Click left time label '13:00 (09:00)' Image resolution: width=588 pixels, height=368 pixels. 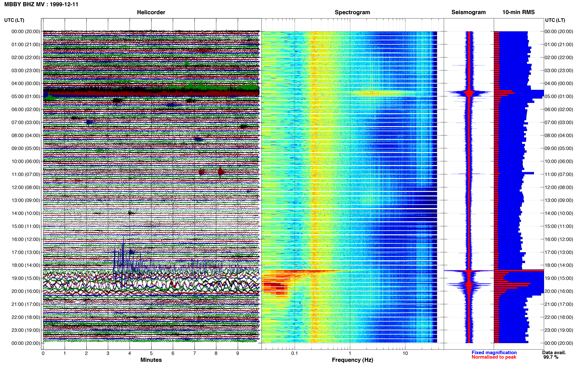(26, 200)
